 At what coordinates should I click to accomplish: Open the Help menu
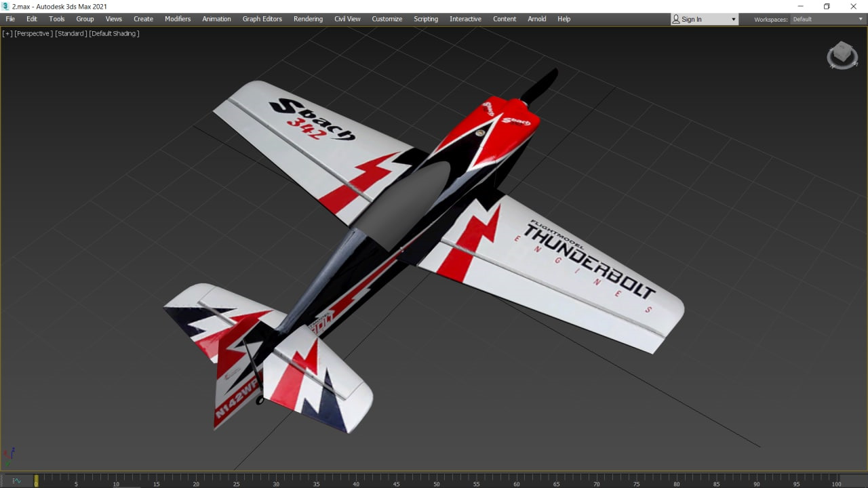(564, 19)
